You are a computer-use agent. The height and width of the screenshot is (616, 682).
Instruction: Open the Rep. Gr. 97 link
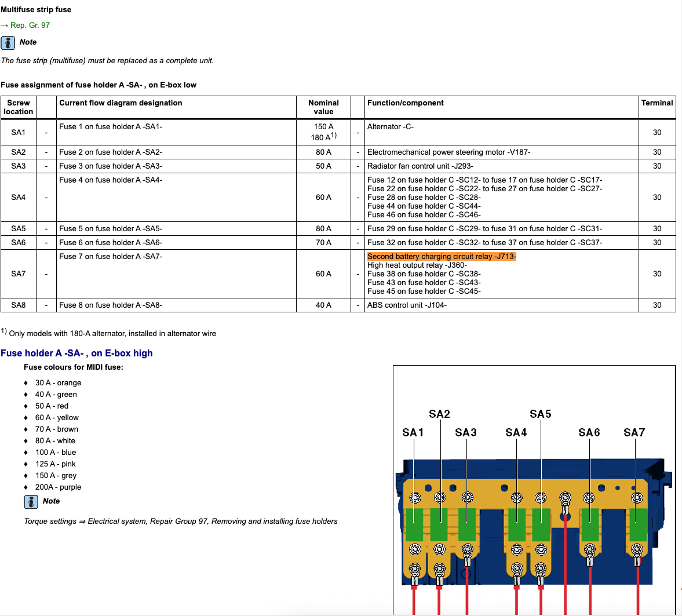[x=30, y=25]
